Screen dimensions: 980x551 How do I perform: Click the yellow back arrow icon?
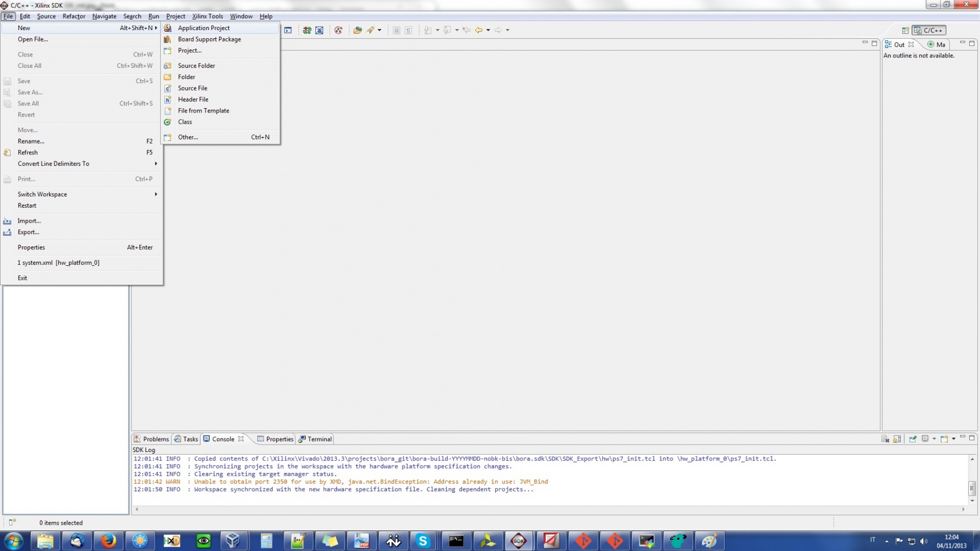(x=478, y=30)
